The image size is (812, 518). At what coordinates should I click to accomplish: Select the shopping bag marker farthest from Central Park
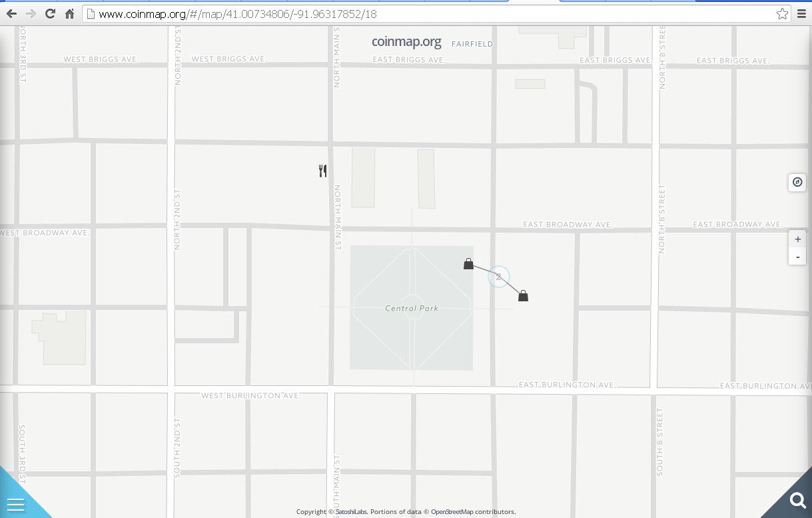pyautogui.click(x=523, y=296)
